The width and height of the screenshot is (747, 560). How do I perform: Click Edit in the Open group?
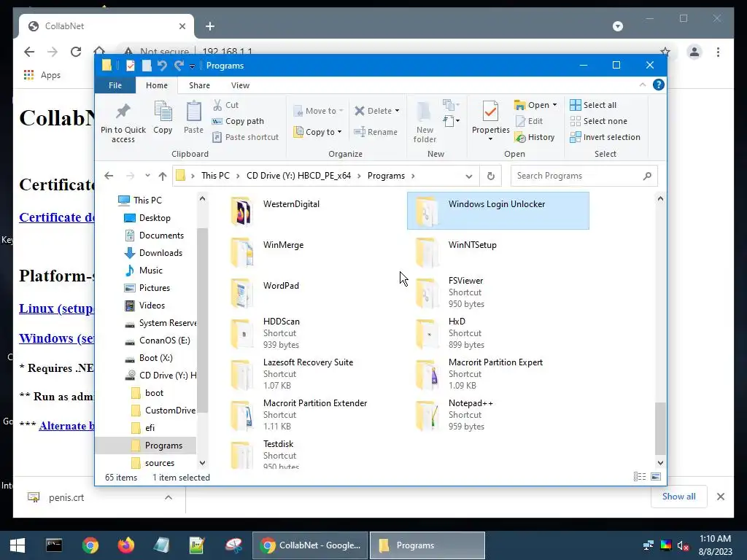tap(529, 121)
